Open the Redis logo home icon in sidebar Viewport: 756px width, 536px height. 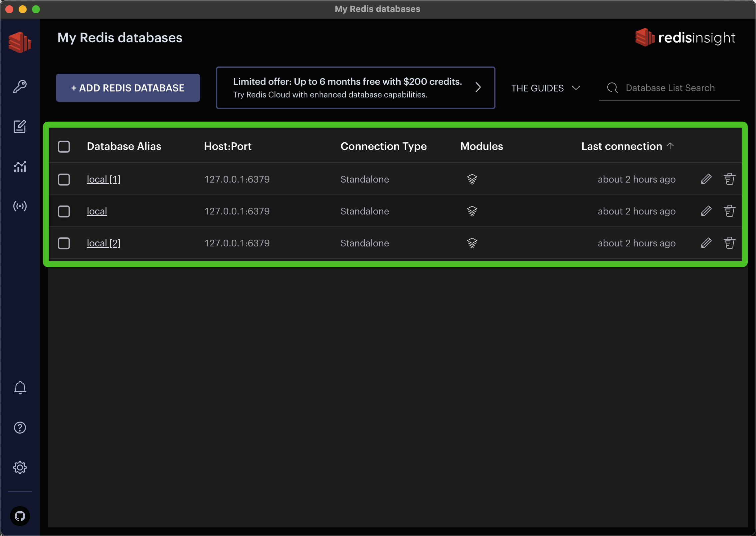[x=20, y=42]
